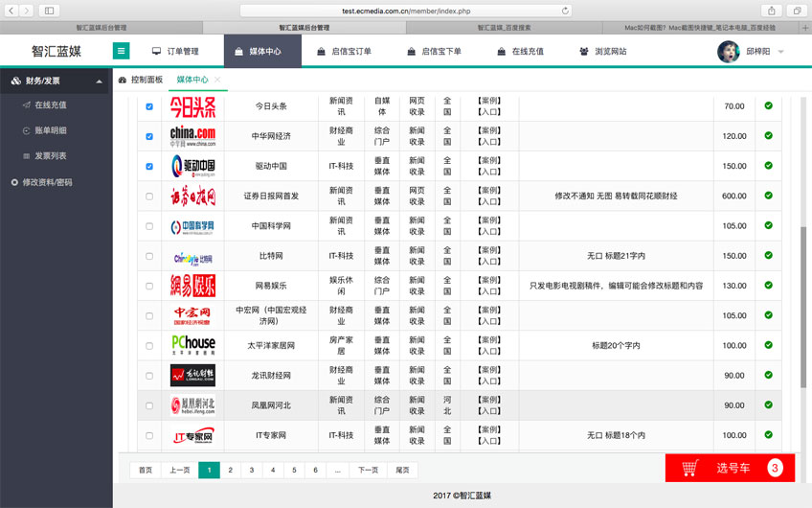812x508 pixels.
Task: Close the 媒体中心 page tab
Action: click(x=217, y=80)
